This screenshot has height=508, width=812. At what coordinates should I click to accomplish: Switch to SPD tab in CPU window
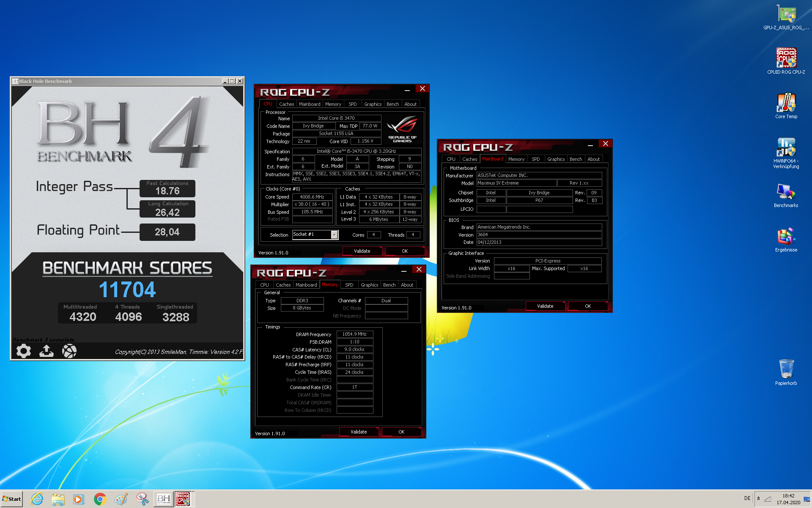point(353,104)
